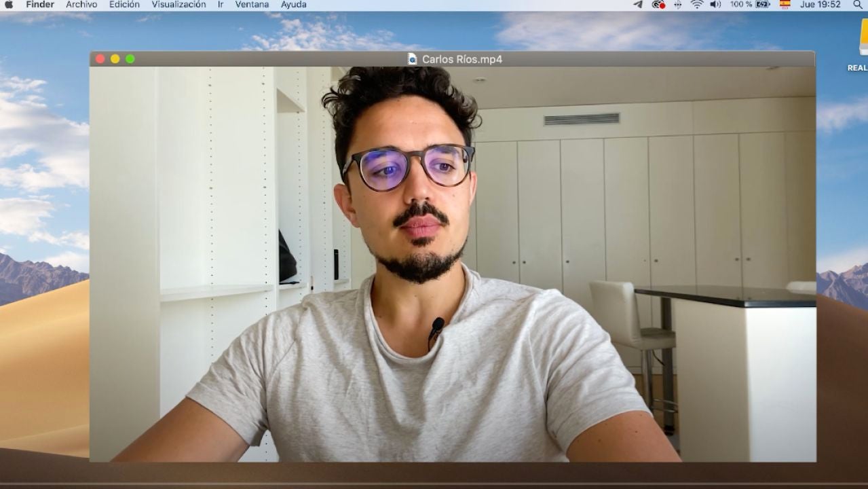The width and height of the screenshot is (868, 489).
Task: Click the Creative Cloud icon with red badge
Action: (658, 5)
